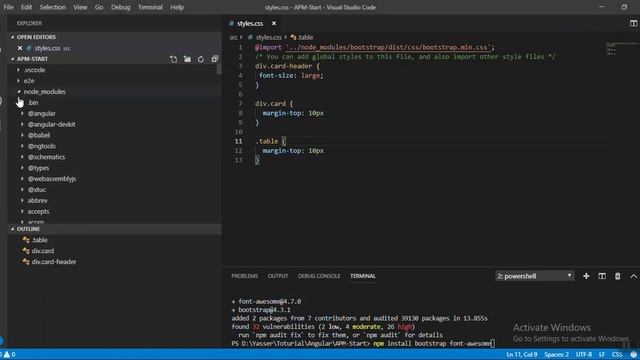Viewport: 640px width, 360px height.
Task: Expand the @schematics folder
Action: pos(46,157)
